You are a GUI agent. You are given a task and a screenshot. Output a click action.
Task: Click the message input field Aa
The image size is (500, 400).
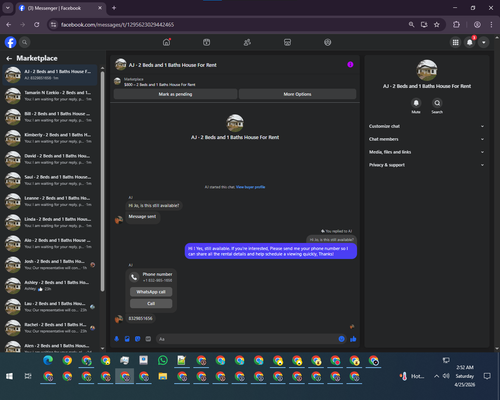247,339
